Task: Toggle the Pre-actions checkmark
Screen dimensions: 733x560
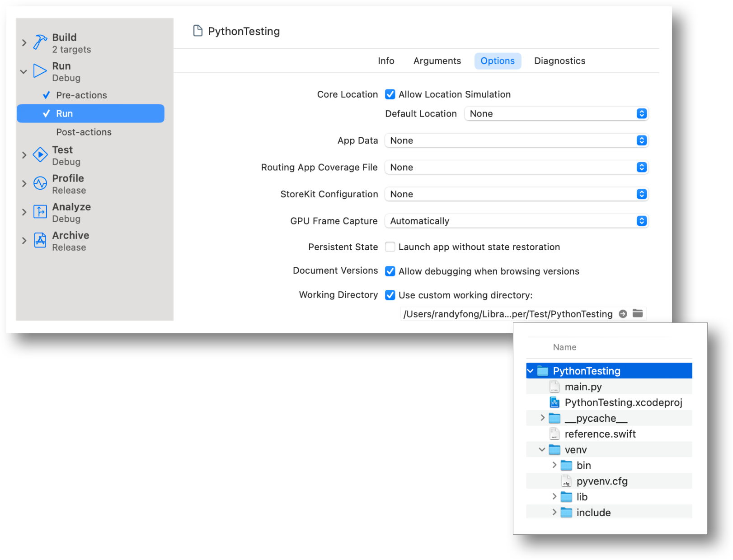Action: 46,95
